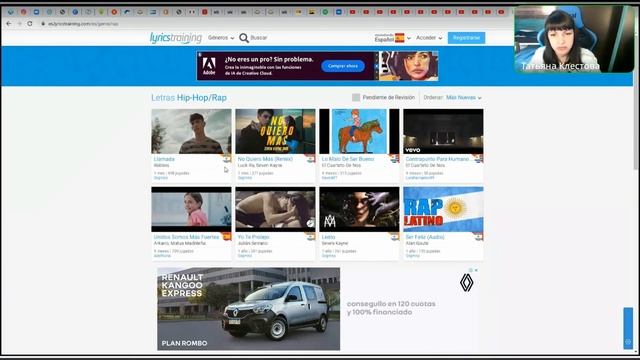The height and width of the screenshot is (360, 640).
Task: Open the Más Nuevas sort dropdown
Action: 464,98
